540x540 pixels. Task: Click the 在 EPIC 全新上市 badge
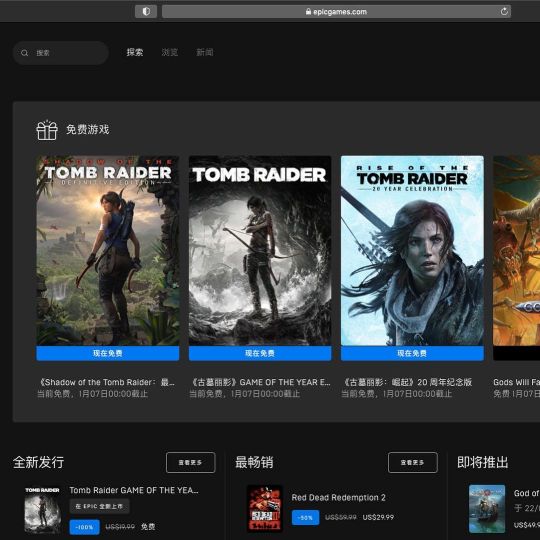(99, 506)
